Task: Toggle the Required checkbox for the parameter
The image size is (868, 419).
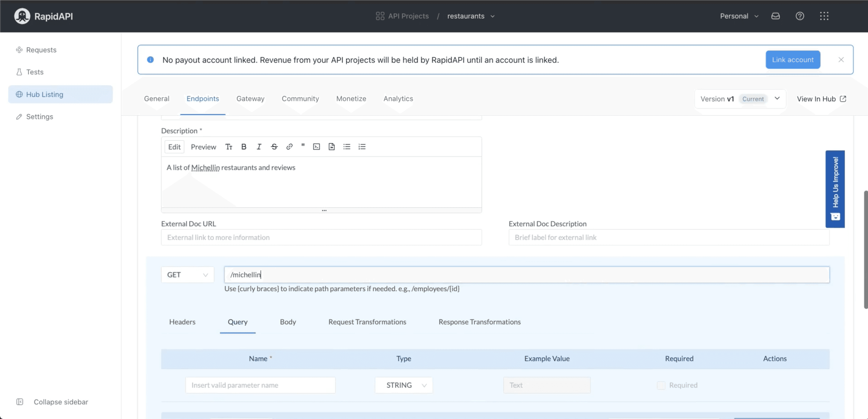Action: pyautogui.click(x=661, y=385)
